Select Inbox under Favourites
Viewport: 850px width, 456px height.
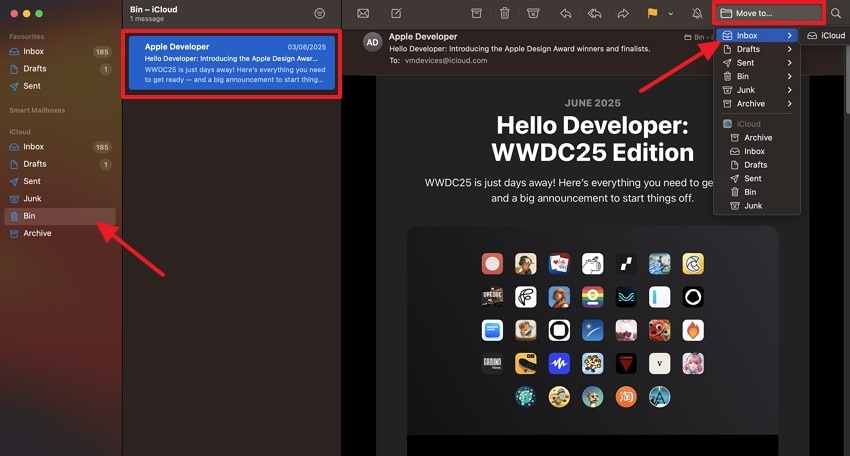tap(60, 52)
